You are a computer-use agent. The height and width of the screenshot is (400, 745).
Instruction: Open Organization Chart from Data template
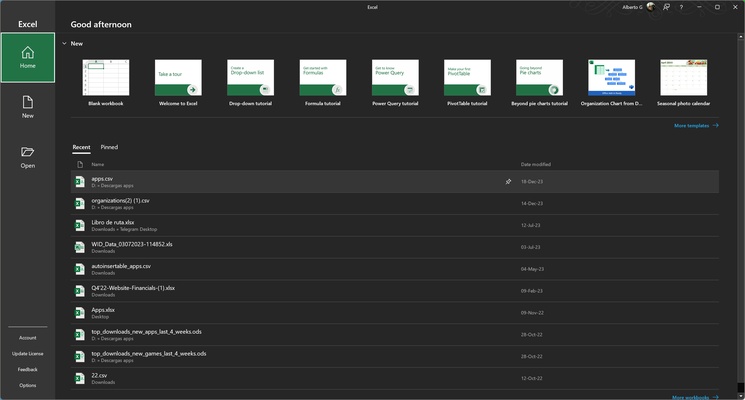point(611,82)
